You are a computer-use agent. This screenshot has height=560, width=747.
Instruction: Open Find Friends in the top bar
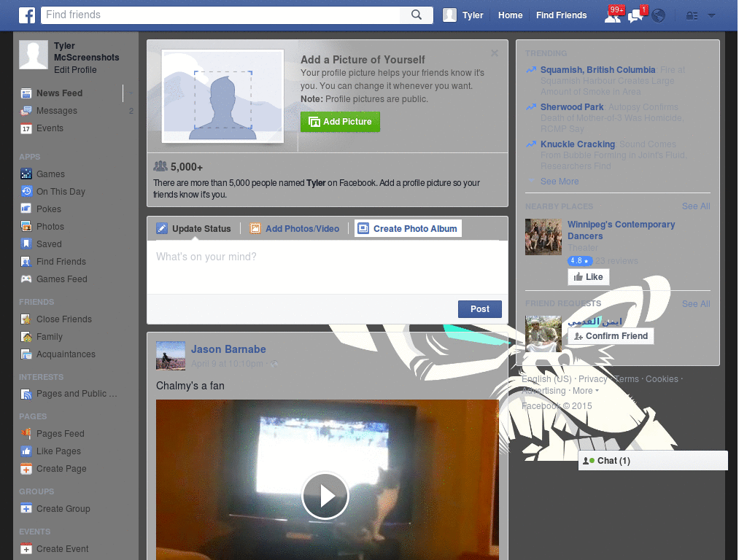tap(561, 15)
